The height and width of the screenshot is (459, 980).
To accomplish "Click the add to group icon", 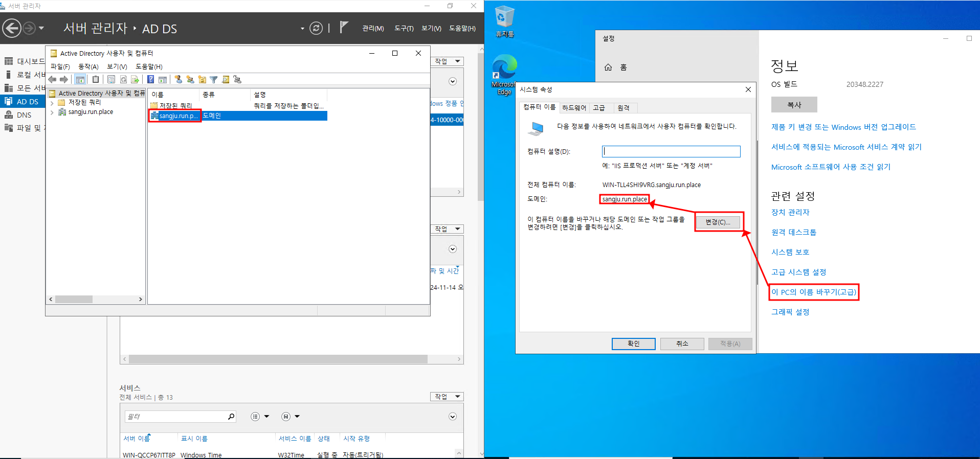I will pyautogui.click(x=237, y=79).
